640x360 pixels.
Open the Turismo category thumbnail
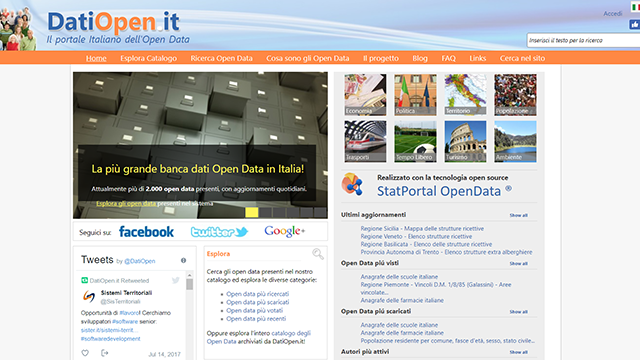click(465, 141)
